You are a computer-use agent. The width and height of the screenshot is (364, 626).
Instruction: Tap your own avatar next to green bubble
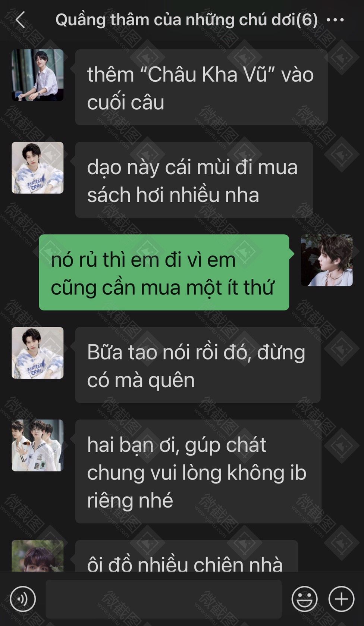tap(327, 260)
